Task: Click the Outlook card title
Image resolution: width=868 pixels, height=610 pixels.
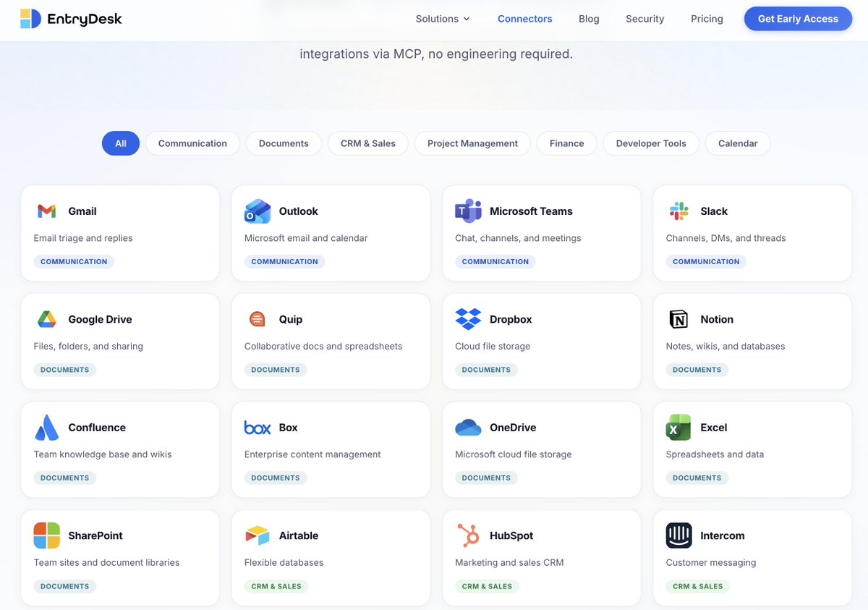Action: click(299, 211)
